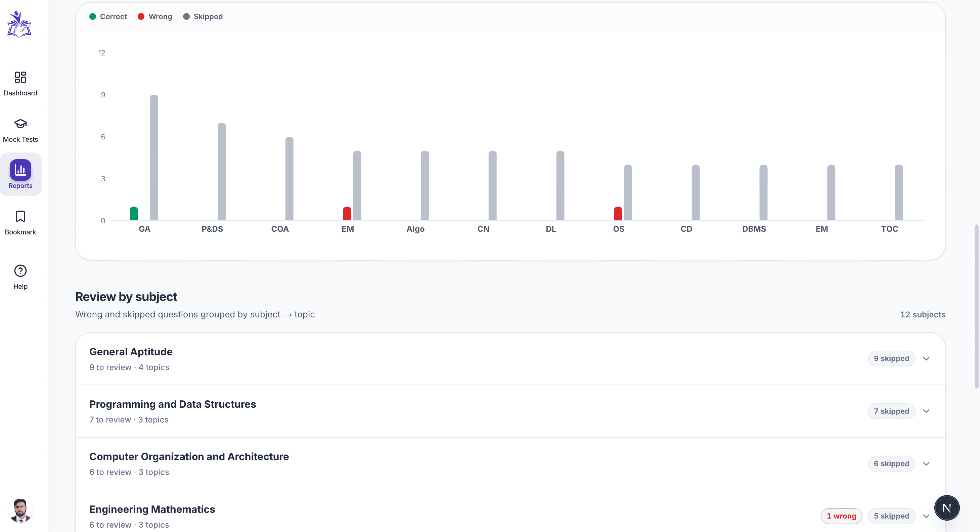
Task: Open the Bookmark sidebar item
Action: point(20,223)
